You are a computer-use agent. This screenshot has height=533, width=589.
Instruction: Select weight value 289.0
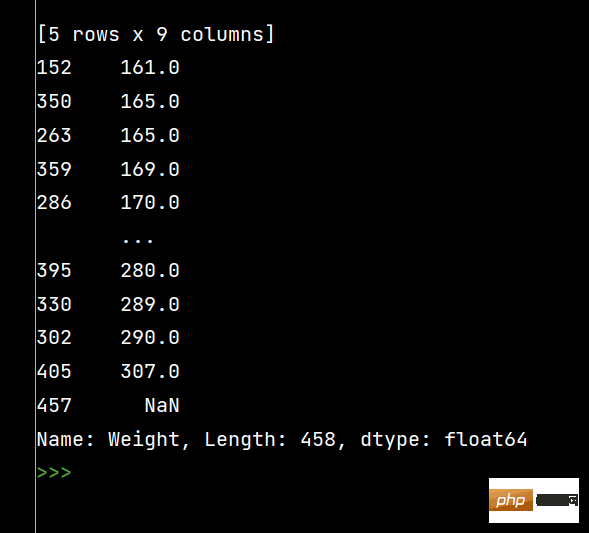(x=150, y=305)
